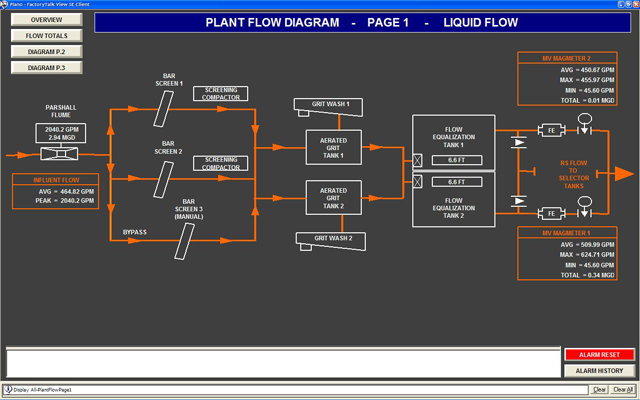Viewport: 640px width, 400px height.
Task: Click the Clear All diagnostics button
Action: pyautogui.click(x=622, y=389)
